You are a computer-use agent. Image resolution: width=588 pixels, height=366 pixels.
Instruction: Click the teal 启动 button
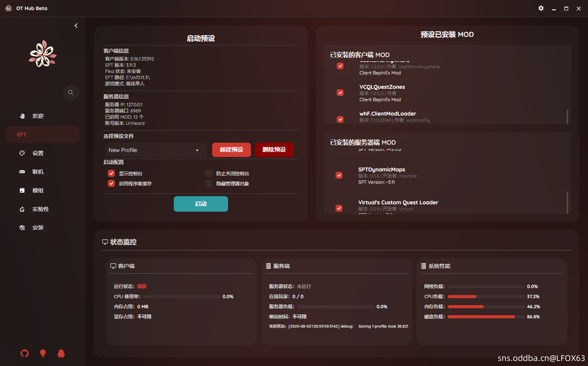point(201,204)
